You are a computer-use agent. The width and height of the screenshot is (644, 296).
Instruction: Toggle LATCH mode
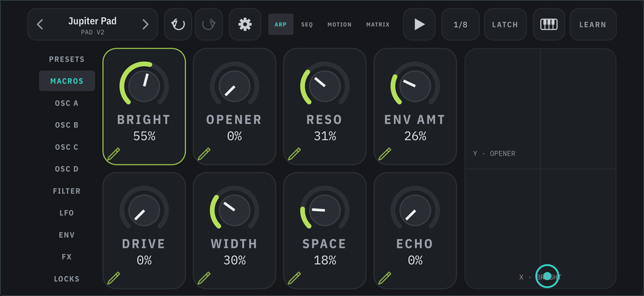click(x=505, y=24)
